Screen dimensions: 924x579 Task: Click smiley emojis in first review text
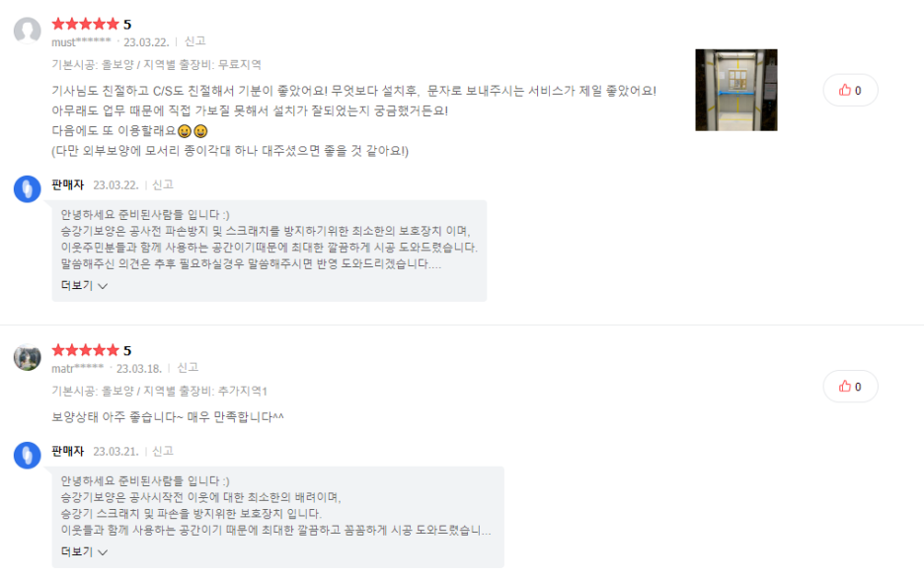click(192, 131)
